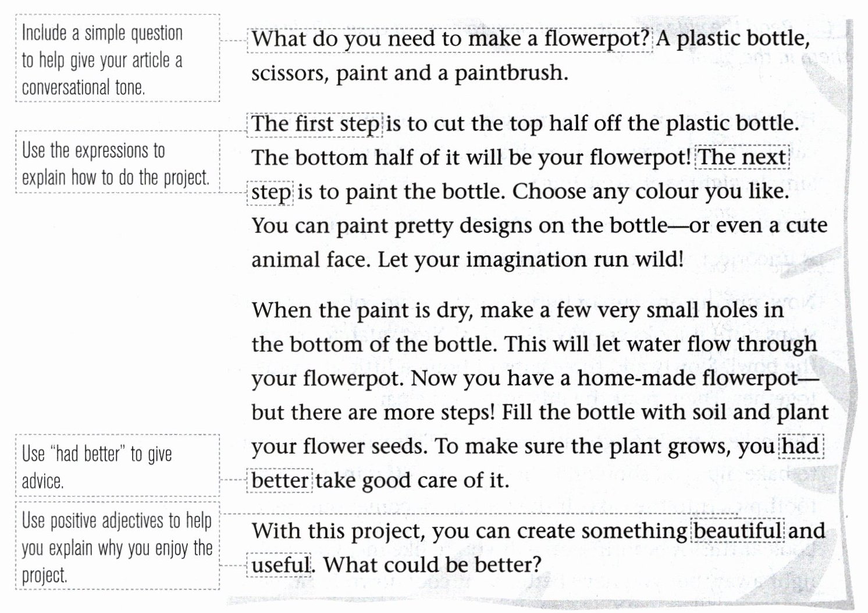Click the highlighted word "had" at line end
This screenshot has height=613, width=868.
point(801,447)
